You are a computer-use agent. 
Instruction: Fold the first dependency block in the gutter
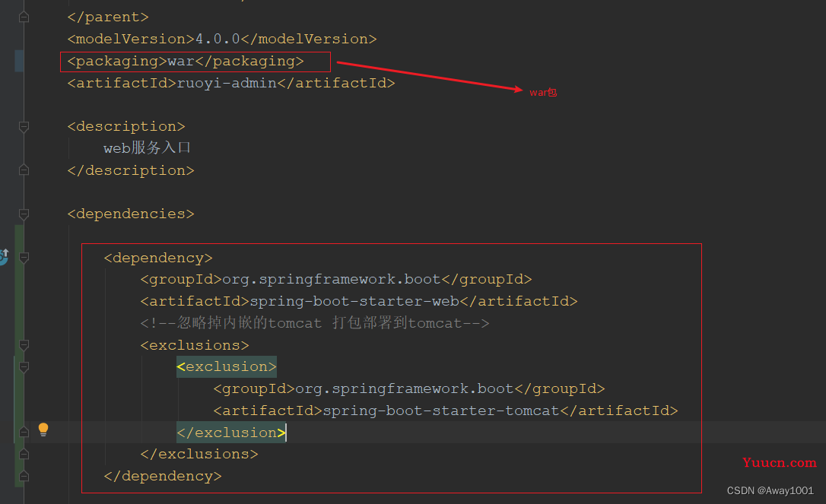pos(24,258)
